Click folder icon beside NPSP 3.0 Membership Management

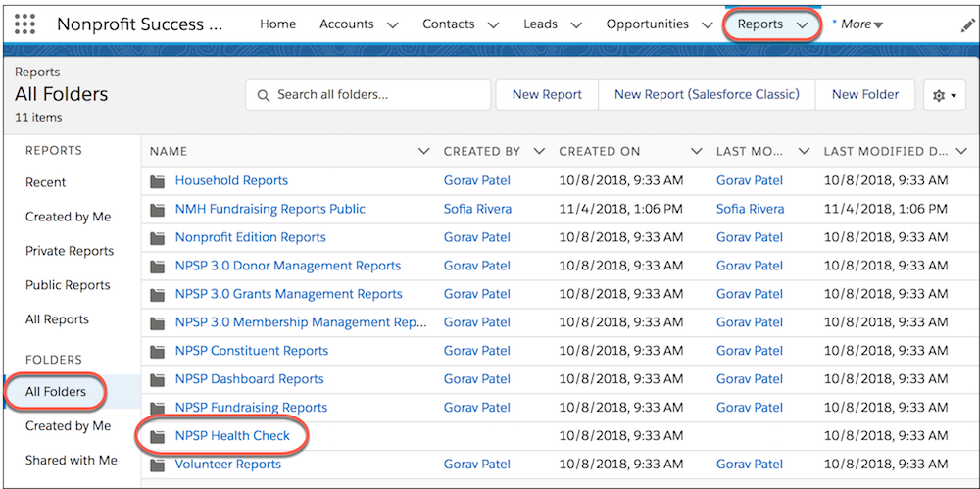click(158, 323)
